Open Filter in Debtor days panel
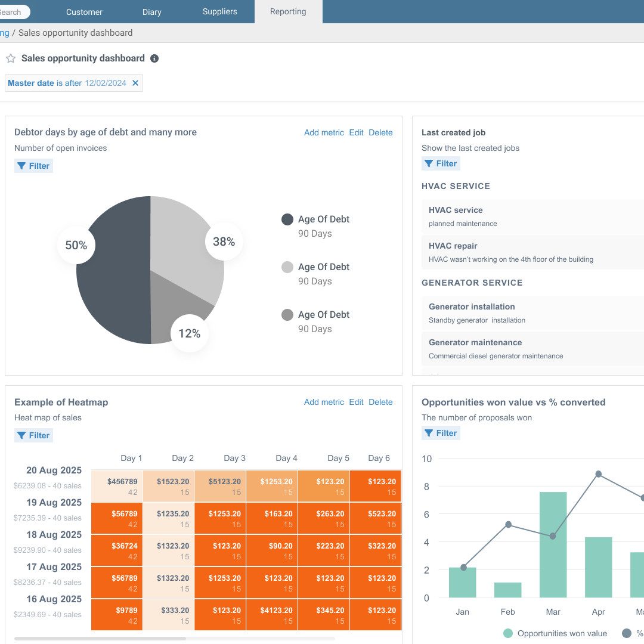Image resolution: width=644 pixels, height=644 pixels. [x=34, y=166]
